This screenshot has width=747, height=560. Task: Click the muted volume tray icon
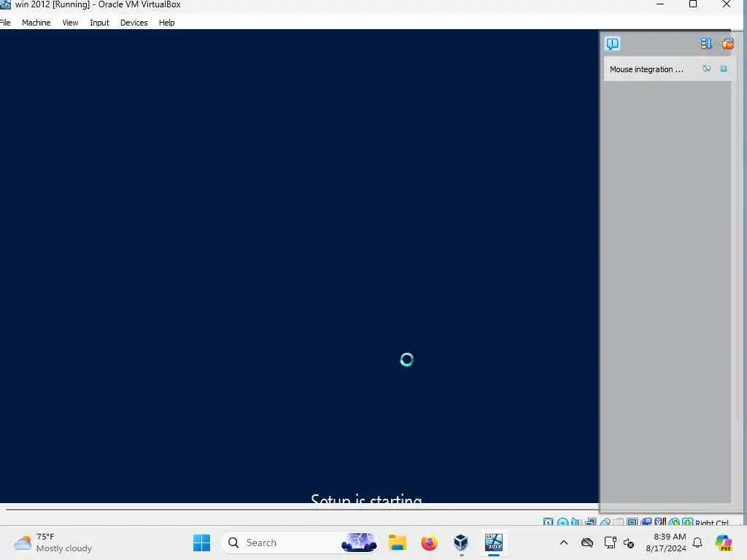pyautogui.click(x=629, y=542)
